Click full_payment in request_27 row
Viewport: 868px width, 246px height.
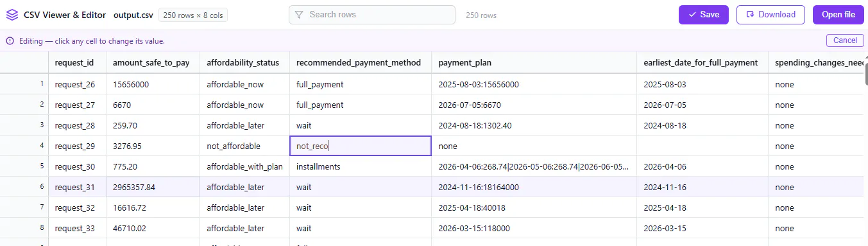coord(360,105)
